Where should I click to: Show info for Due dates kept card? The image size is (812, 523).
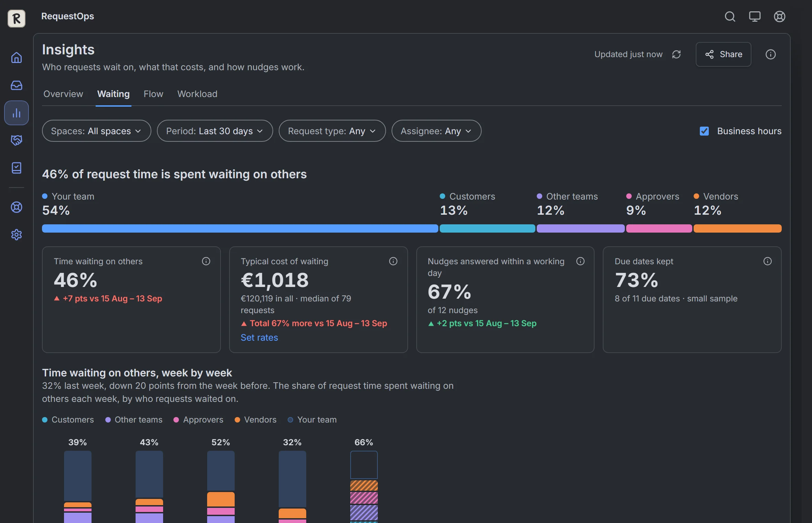[x=768, y=261]
